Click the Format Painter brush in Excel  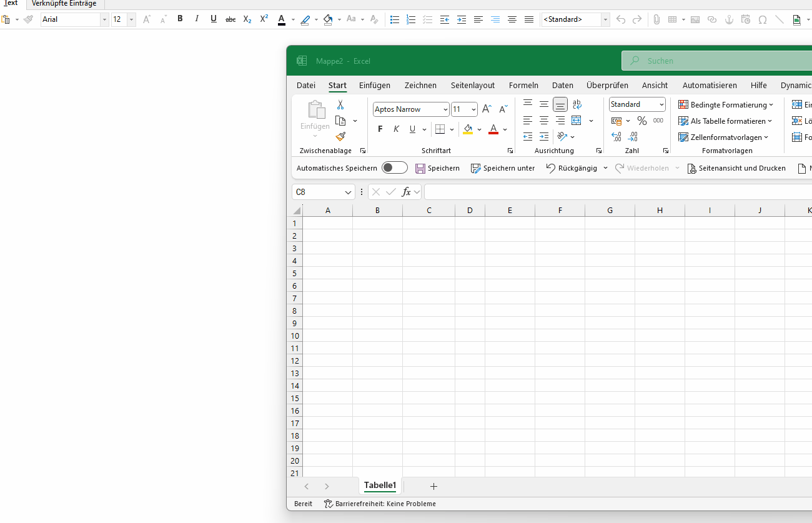click(x=340, y=136)
